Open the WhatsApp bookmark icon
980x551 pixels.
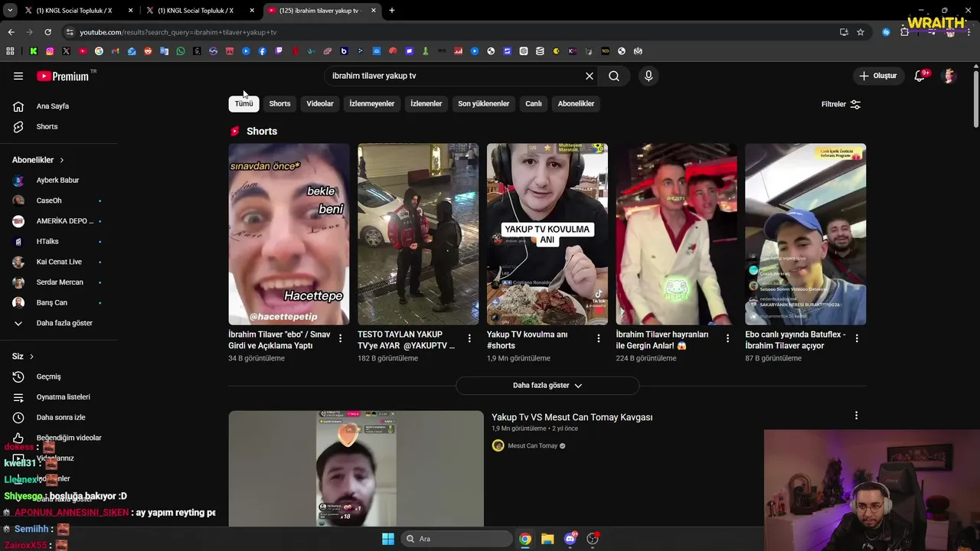[x=181, y=51]
